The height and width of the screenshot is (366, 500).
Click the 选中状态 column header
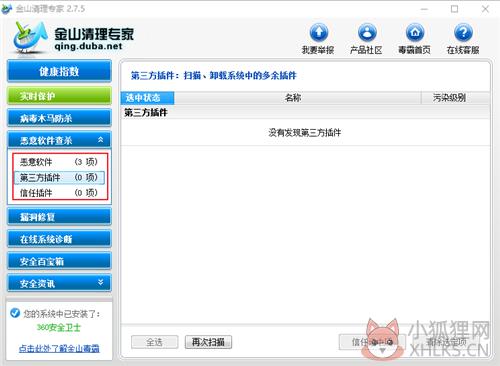(x=147, y=98)
